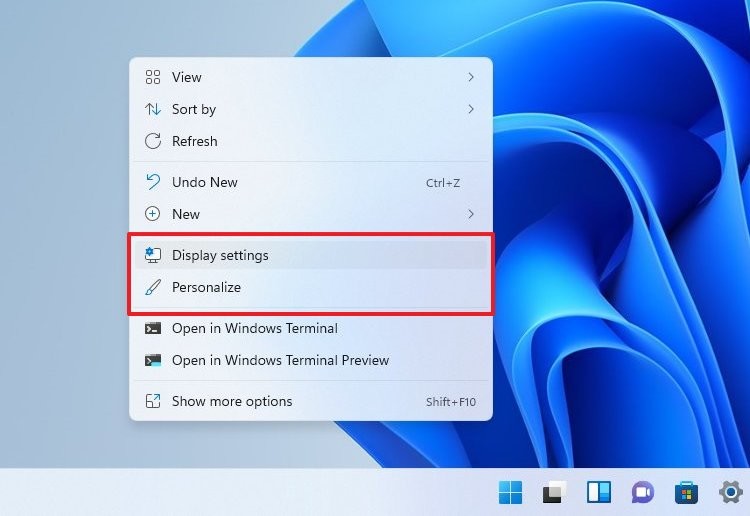Expand the New submenu chevron

(471, 214)
